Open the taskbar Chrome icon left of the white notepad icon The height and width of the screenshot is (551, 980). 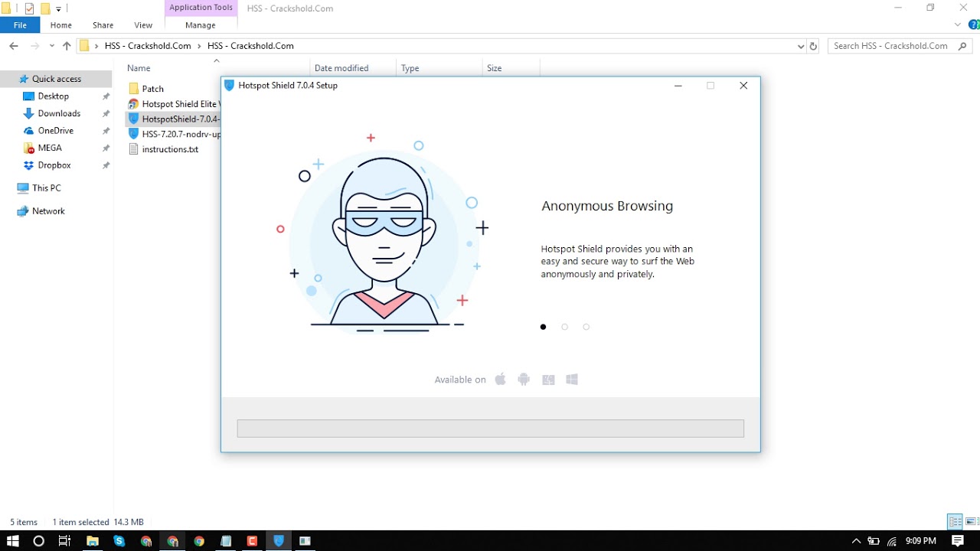click(x=199, y=541)
